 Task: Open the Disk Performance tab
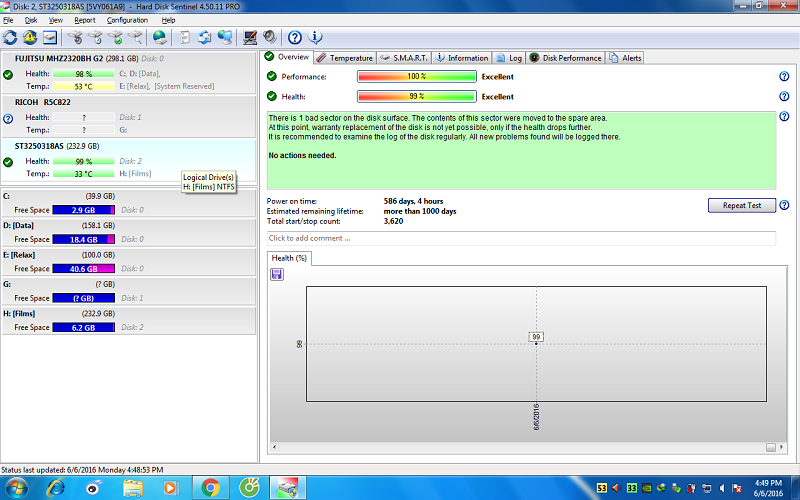click(x=566, y=58)
